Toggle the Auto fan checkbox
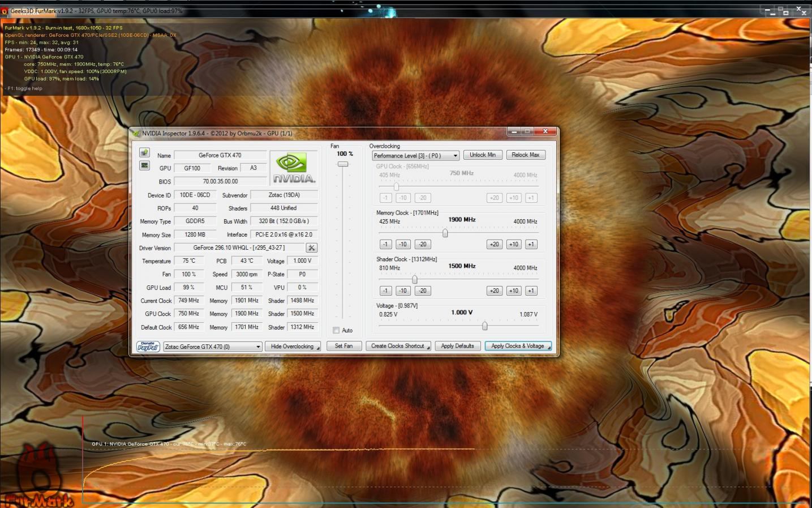This screenshot has height=508, width=812. click(x=336, y=330)
